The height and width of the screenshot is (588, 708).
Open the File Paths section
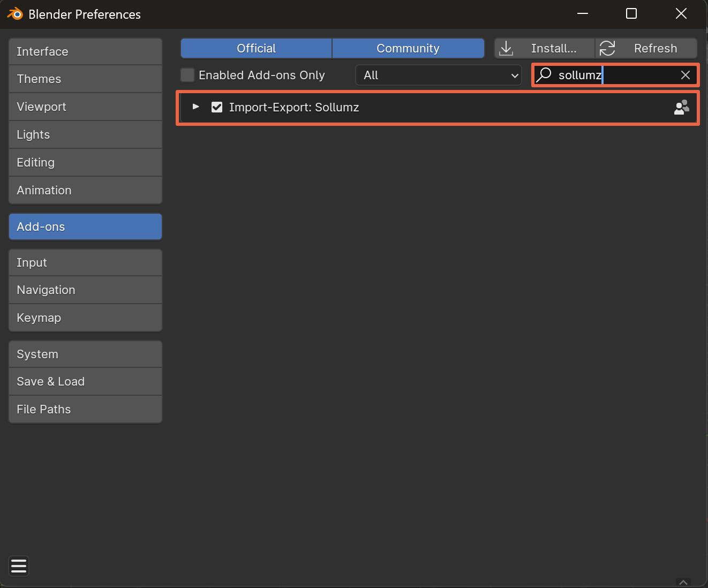coord(85,409)
